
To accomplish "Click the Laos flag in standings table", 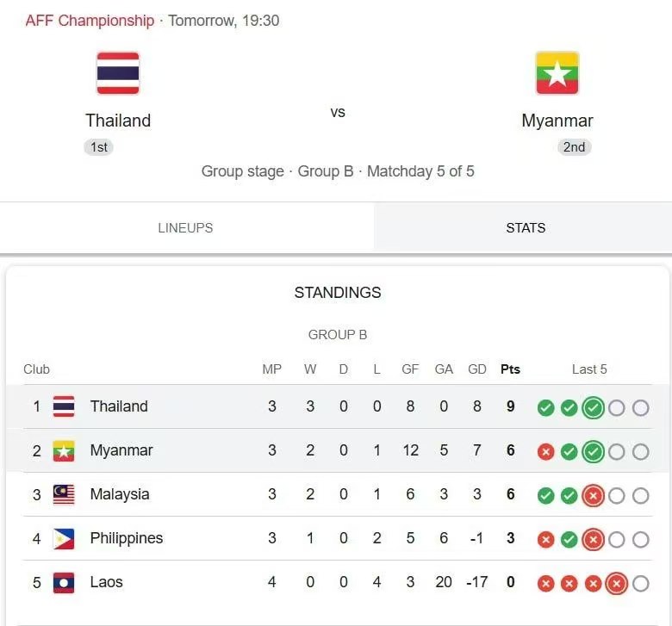I will (x=64, y=583).
